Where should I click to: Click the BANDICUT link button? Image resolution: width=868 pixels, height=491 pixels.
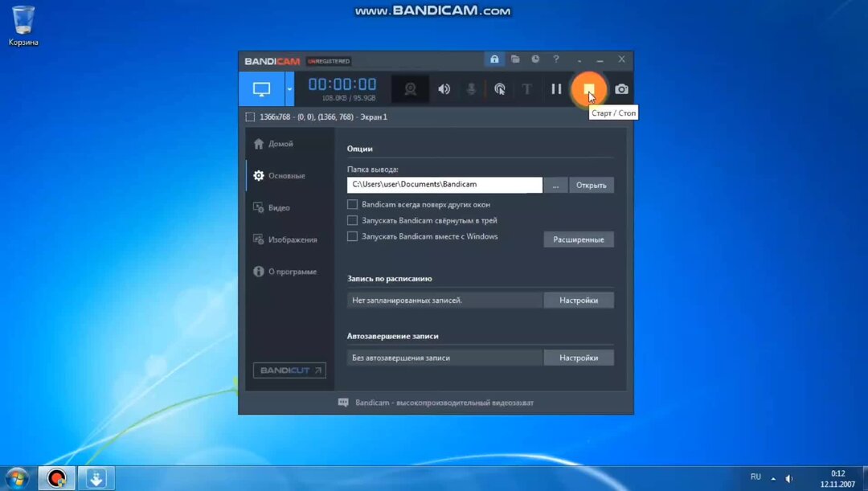[x=289, y=370]
